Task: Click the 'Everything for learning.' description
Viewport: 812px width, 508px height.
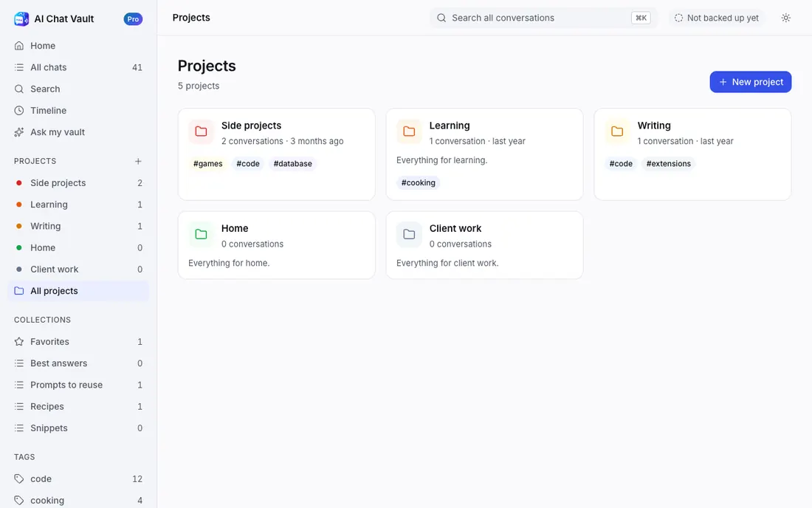Action: pyautogui.click(x=441, y=160)
